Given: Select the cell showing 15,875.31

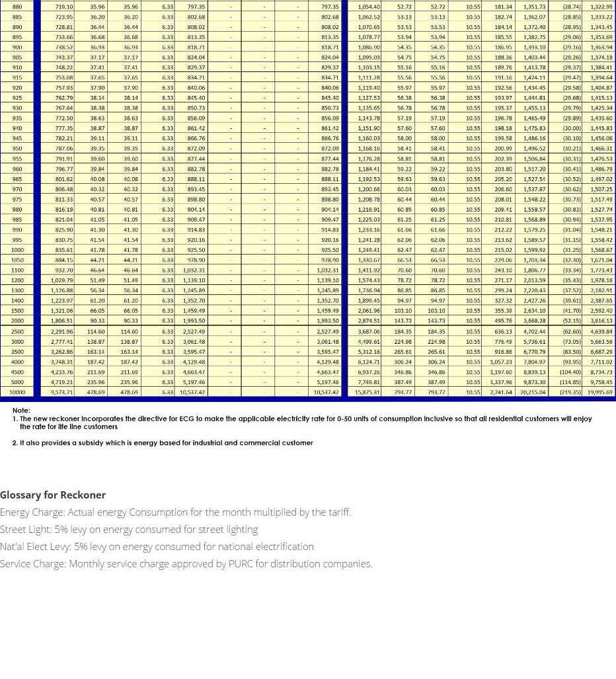Looking at the screenshot, I should pyautogui.click(x=368, y=392).
